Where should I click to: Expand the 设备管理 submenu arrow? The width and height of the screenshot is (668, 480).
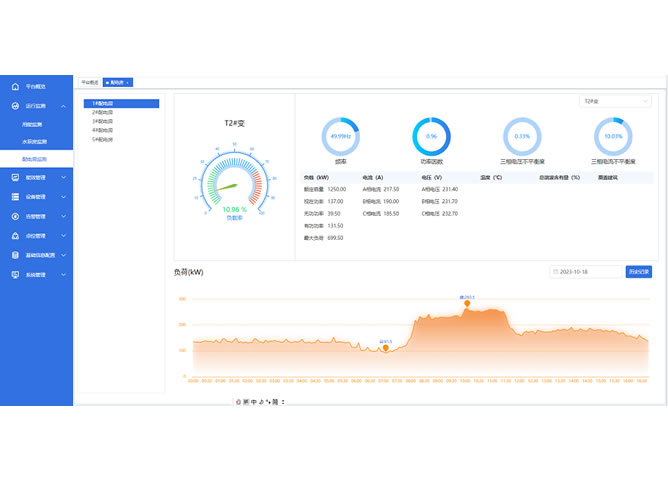coord(64,196)
